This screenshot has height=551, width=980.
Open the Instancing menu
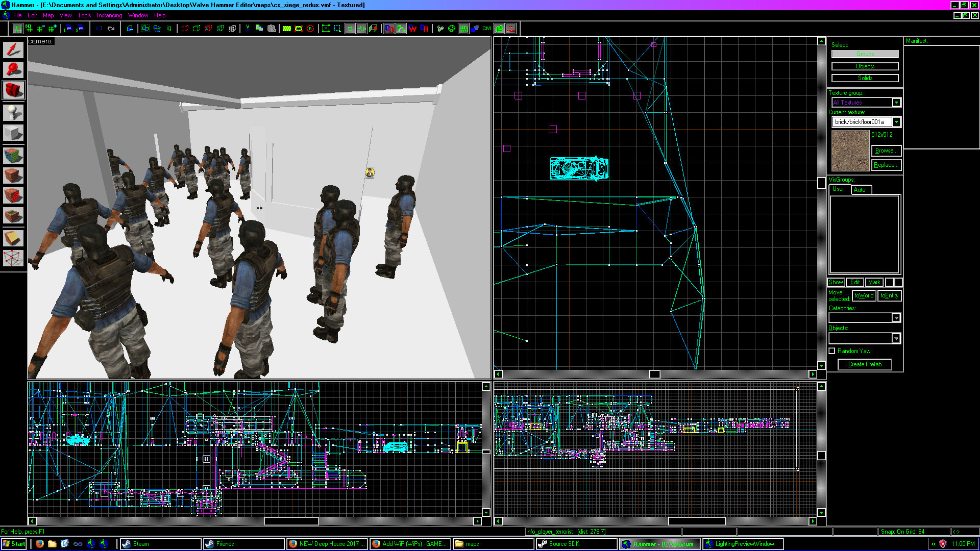109,15
